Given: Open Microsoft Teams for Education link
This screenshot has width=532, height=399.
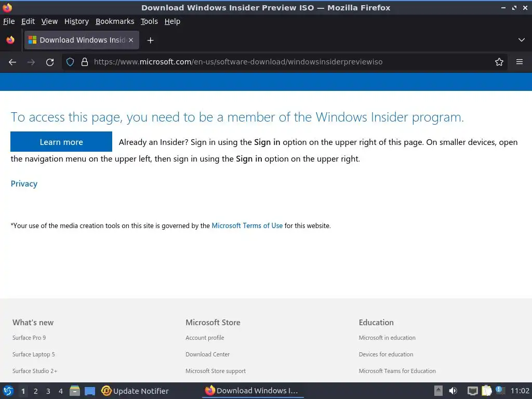Looking at the screenshot, I should point(397,371).
